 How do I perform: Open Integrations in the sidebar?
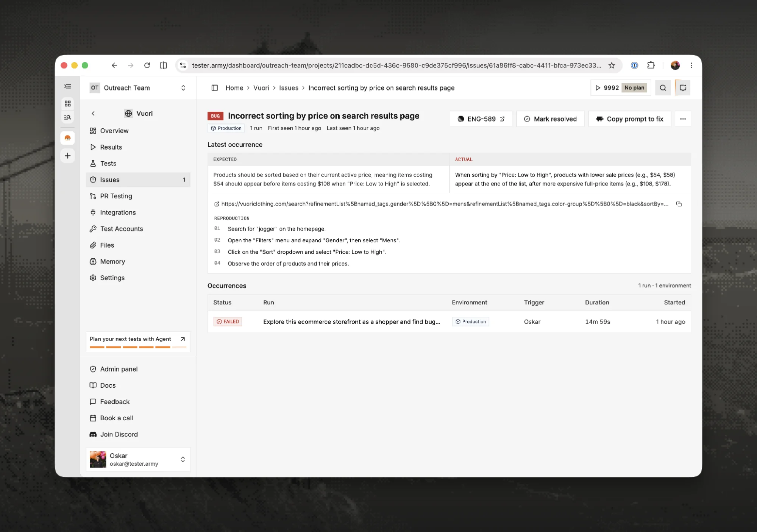pyautogui.click(x=138, y=212)
